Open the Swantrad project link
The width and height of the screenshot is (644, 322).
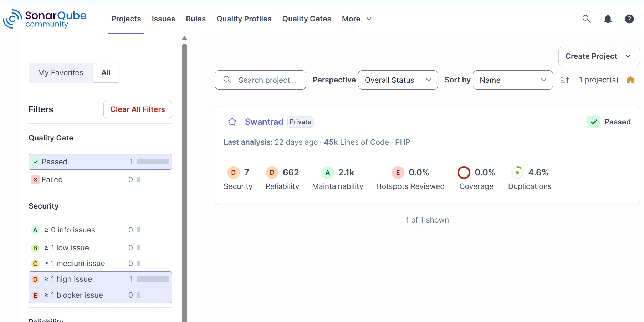click(x=264, y=122)
